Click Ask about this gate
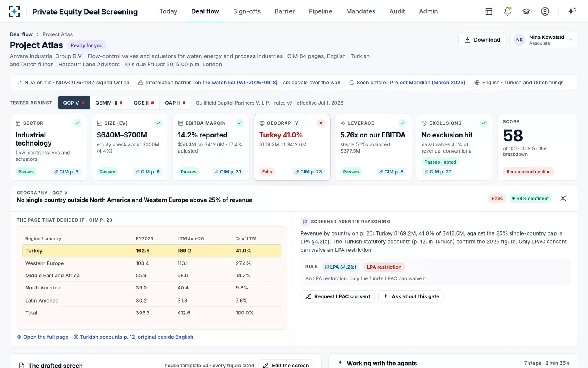 tap(411, 296)
